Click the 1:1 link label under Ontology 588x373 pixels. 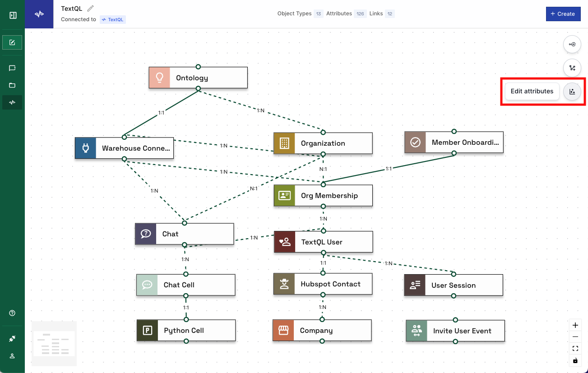[161, 113]
